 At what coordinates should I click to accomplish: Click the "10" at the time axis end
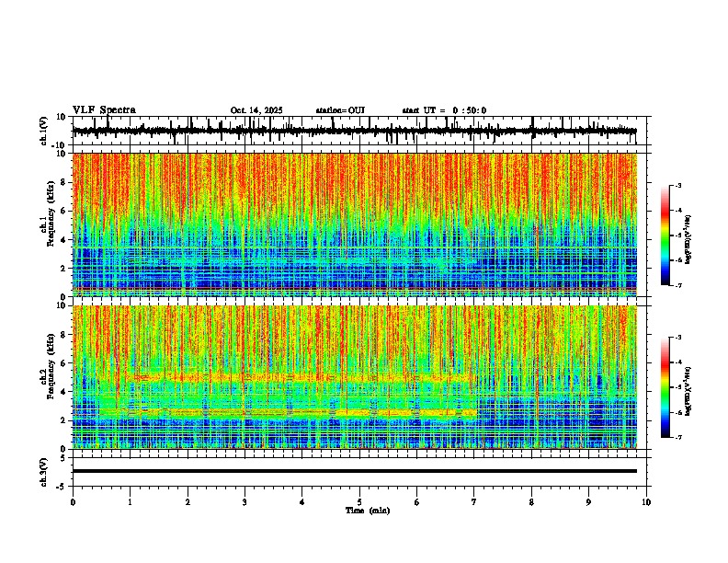tap(646, 502)
